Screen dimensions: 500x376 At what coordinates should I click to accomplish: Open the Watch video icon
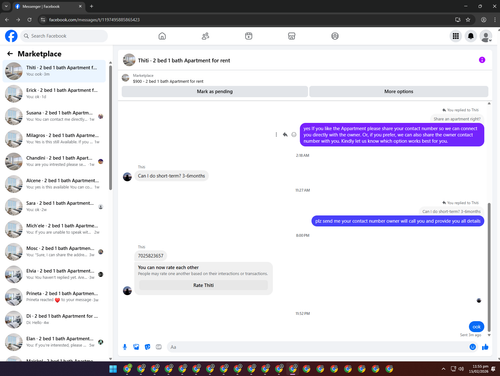(x=249, y=36)
